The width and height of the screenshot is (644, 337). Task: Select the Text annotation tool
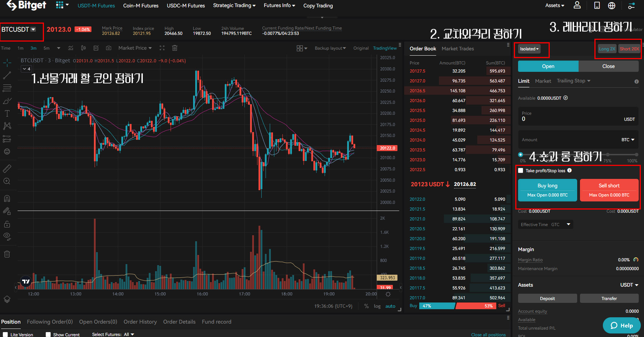click(x=7, y=113)
